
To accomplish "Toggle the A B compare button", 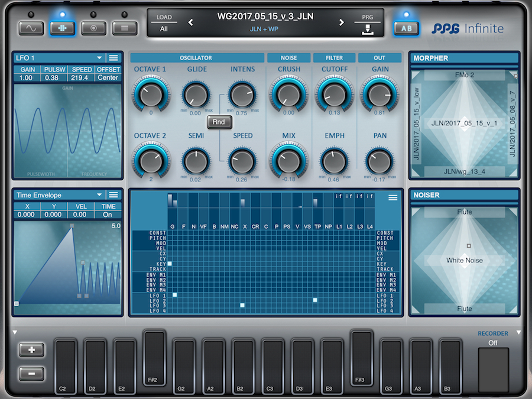I will 406,28.
